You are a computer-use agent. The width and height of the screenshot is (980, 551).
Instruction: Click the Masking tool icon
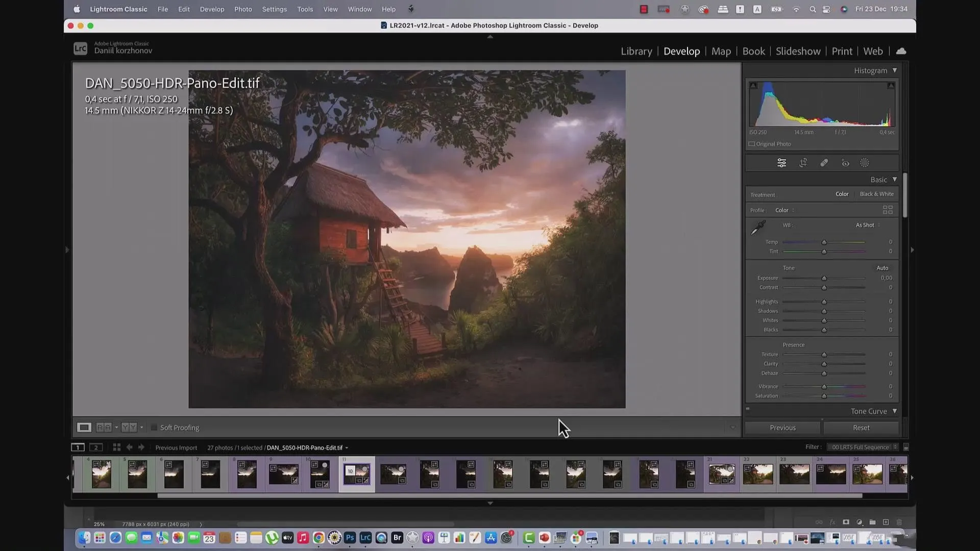point(865,163)
